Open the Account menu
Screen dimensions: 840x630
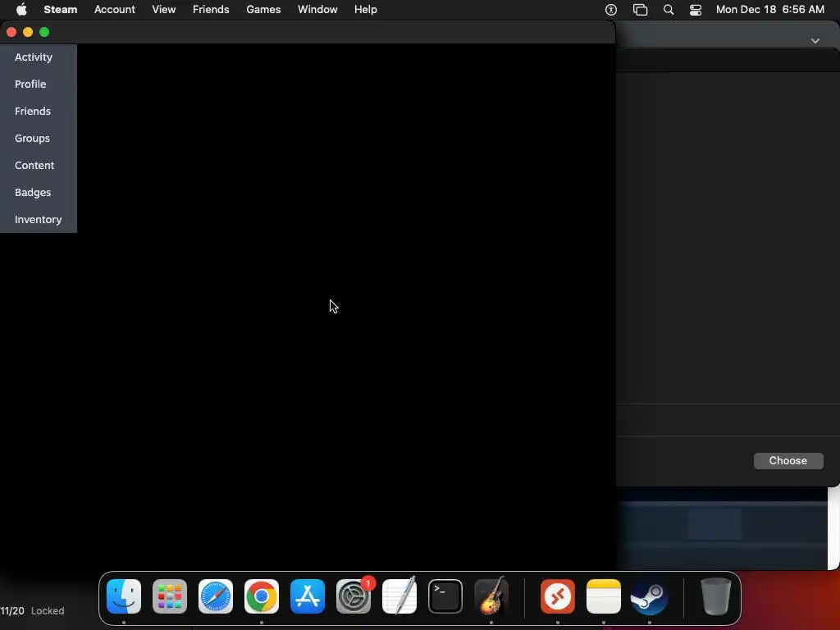point(115,10)
